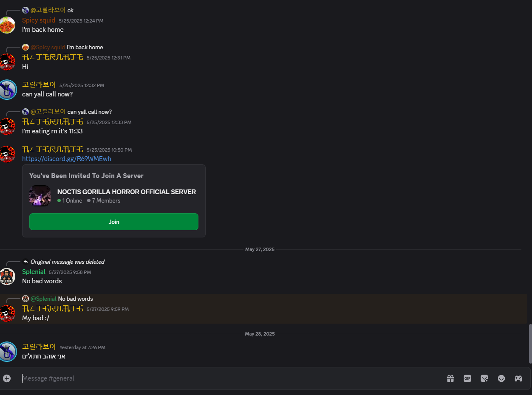Open the GIF picker
The height and width of the screenshot is (395, 532).
coord(467,378)
